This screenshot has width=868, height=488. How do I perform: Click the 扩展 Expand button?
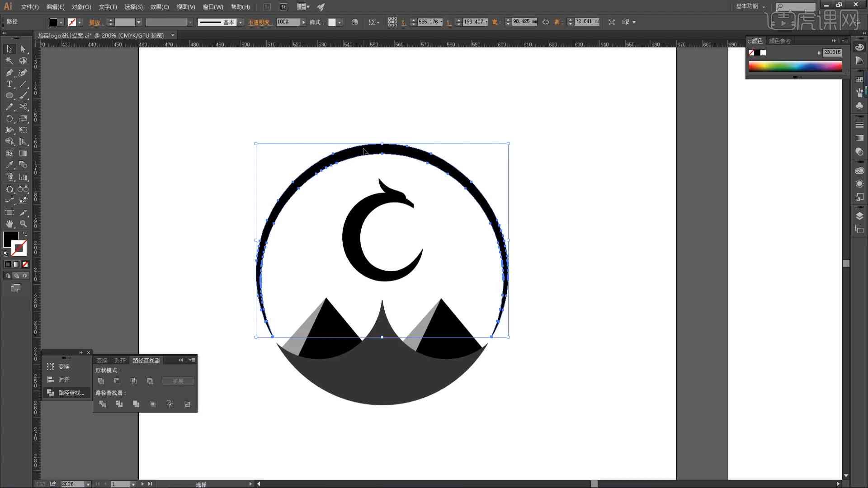(x=178, y=381)
